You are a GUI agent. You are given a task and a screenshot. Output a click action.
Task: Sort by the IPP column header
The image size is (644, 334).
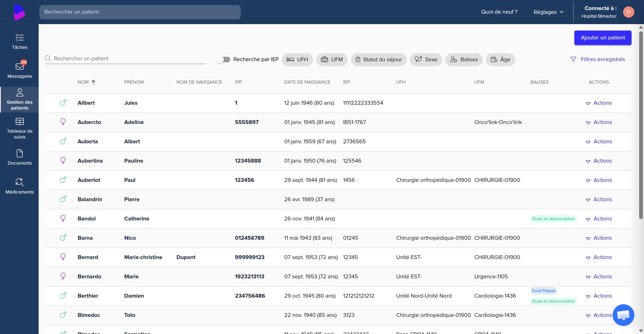[x=238, y=82]
